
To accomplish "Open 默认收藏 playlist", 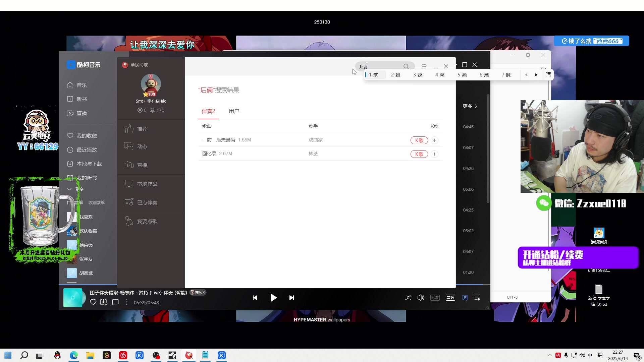I will click(x=82, y=231).
